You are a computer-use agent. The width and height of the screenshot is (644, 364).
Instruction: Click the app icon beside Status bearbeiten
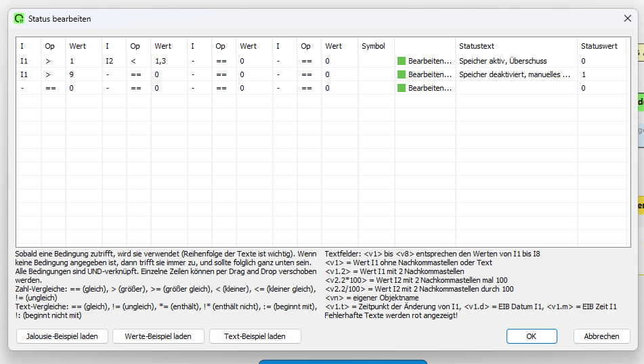[x=19, y=18]
